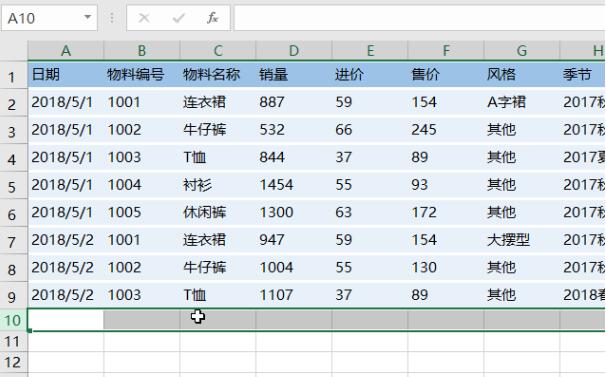Select cell 衬衫
Screen dimensions: 606x377
218,185
